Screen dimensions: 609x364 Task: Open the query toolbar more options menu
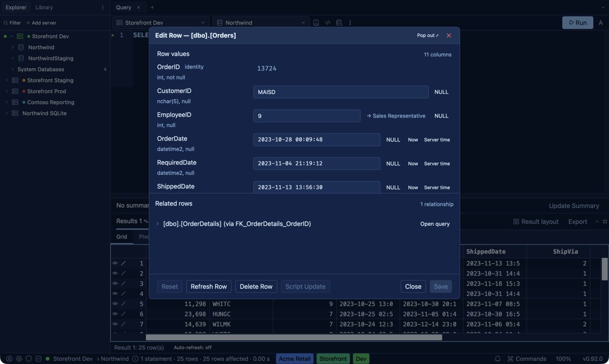coord(350,23)
